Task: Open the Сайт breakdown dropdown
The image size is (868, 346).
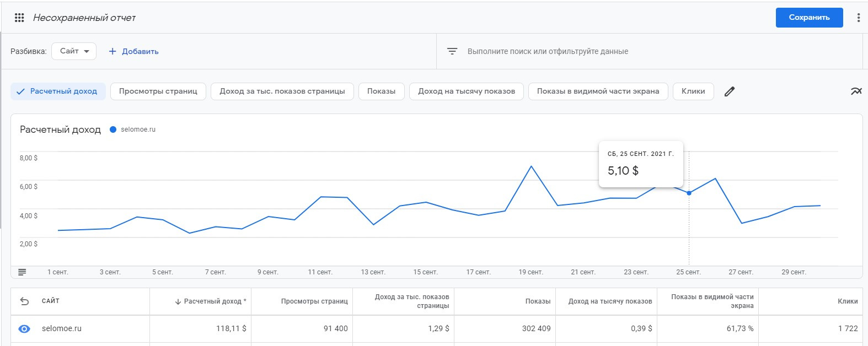Action: [74, 51]
